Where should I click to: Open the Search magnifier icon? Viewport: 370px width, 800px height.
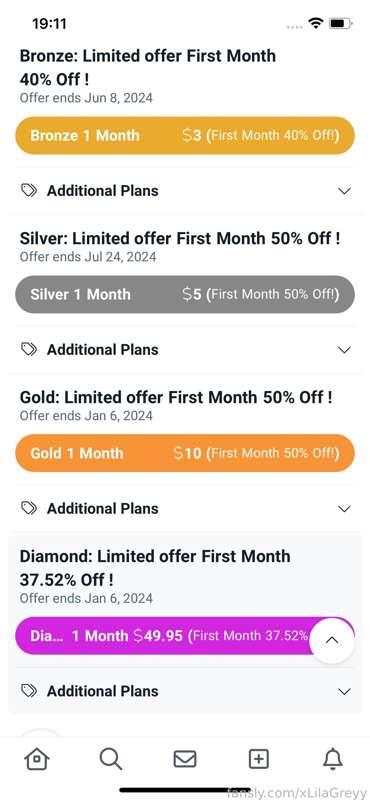coord(110,759)
